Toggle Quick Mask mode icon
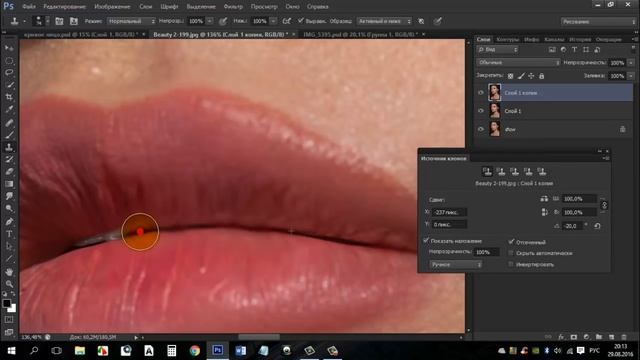 point(9,320)
